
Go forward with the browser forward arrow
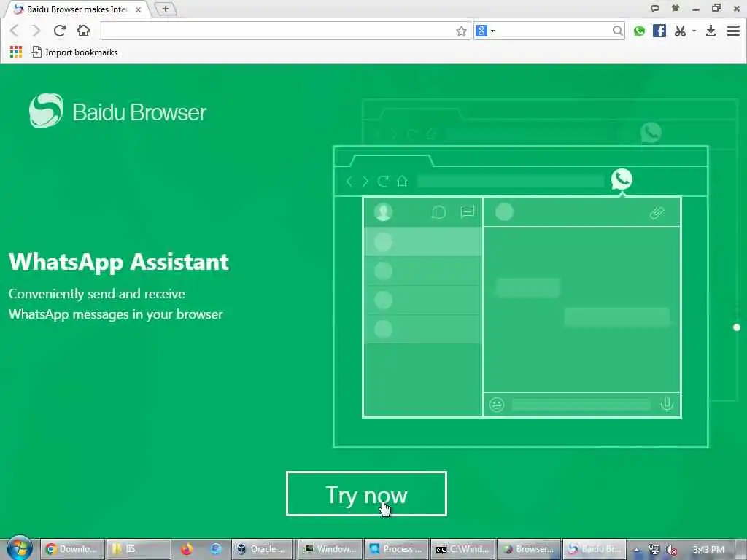coord(36,31)
